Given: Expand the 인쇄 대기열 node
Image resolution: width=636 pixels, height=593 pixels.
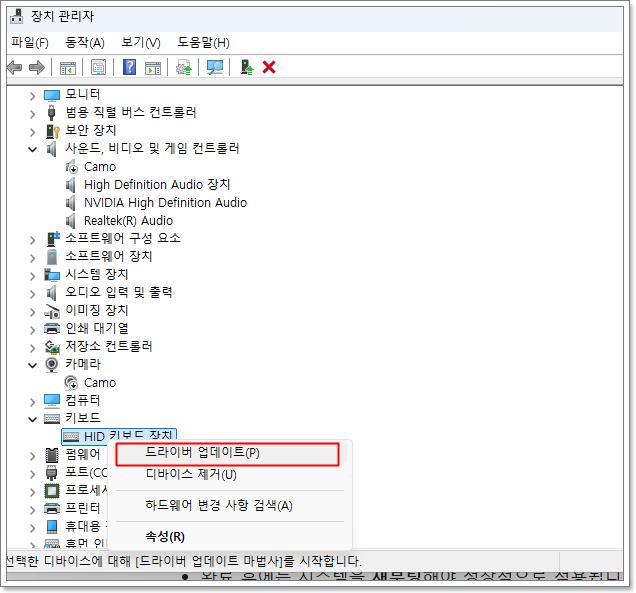Looking at the screenshot, I should point(32,330).
